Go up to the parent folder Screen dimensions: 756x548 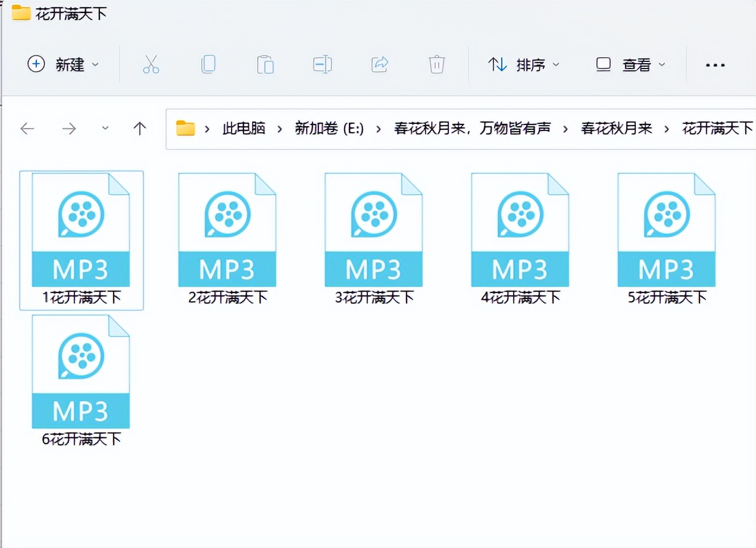coord(140,129)
